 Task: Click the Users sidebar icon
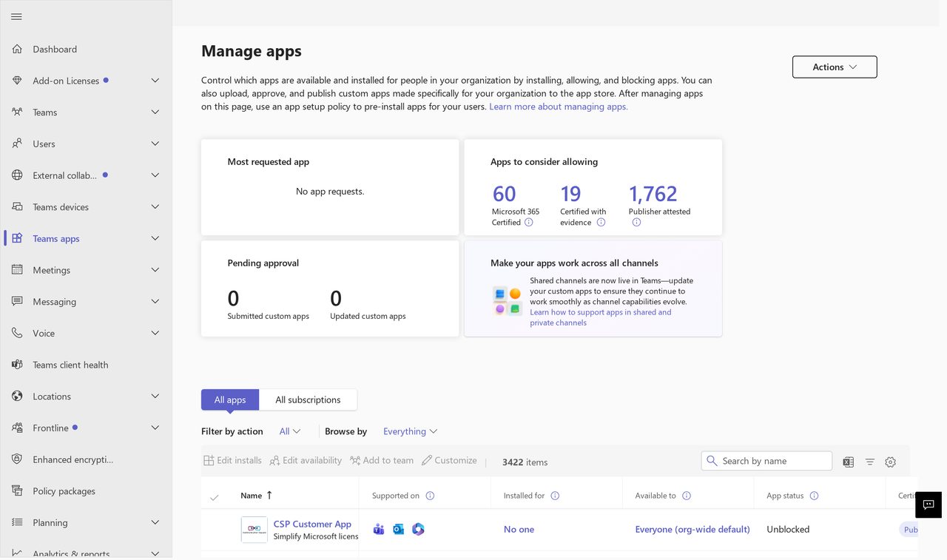[17, 144]
